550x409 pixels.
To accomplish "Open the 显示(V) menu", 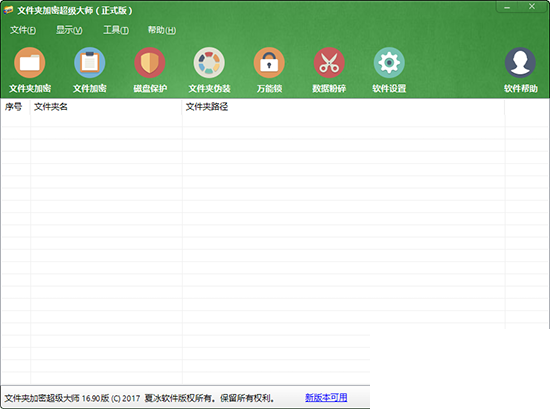I will click(69, 30).
